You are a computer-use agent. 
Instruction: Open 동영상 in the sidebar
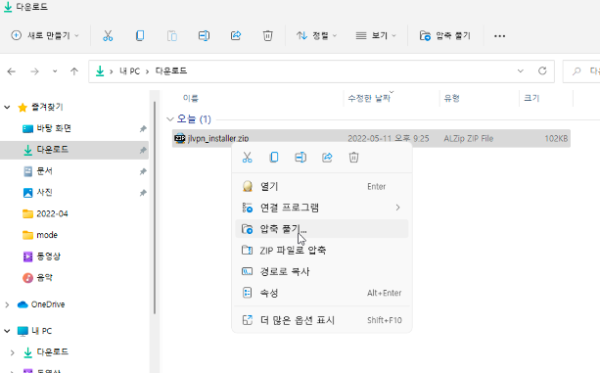click(x=48, y=256)
